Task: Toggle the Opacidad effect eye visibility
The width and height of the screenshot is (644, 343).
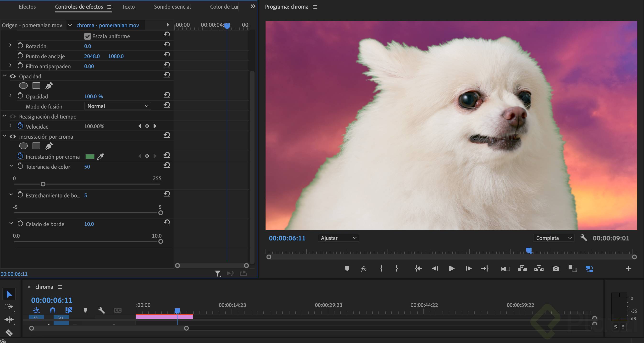Action: click(x=13, y=76)
